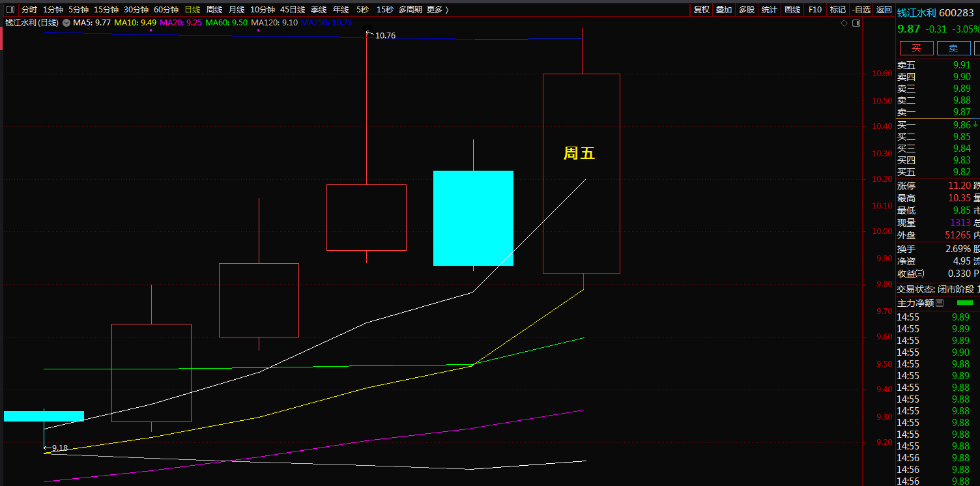Select the 45日线 period tab
Screen dimensions: 980x486
click(293, 10)
